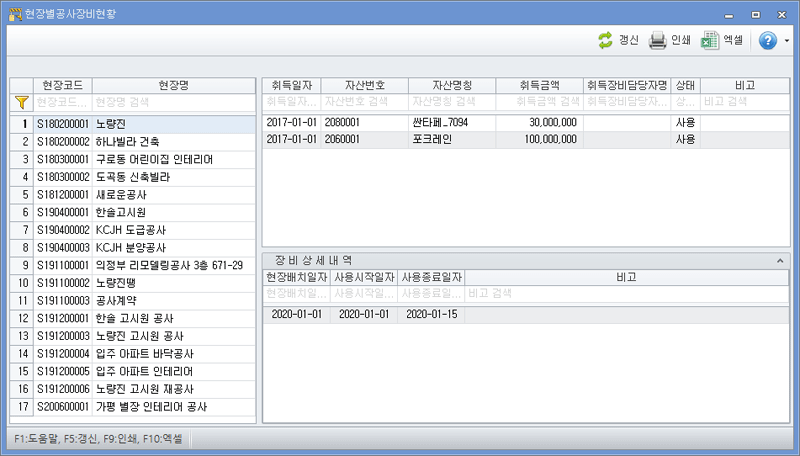Select site row 노량진땡
The image size is (800, 456).
coord(133,283)
